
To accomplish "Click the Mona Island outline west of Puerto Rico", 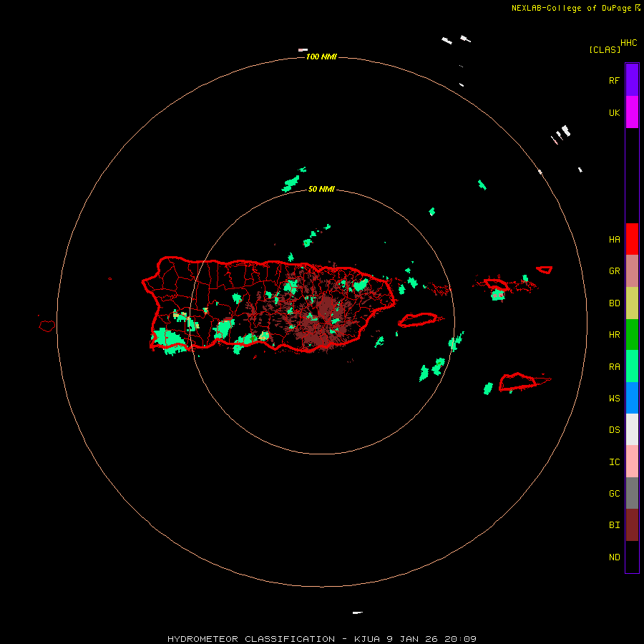I will (47, 326).
